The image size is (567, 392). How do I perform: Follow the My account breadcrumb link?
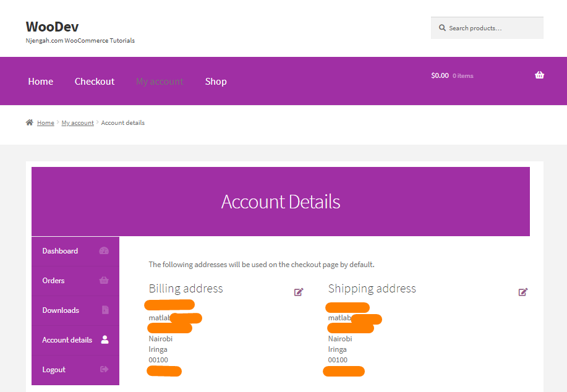pyautogui.click(x=77, y=123)
